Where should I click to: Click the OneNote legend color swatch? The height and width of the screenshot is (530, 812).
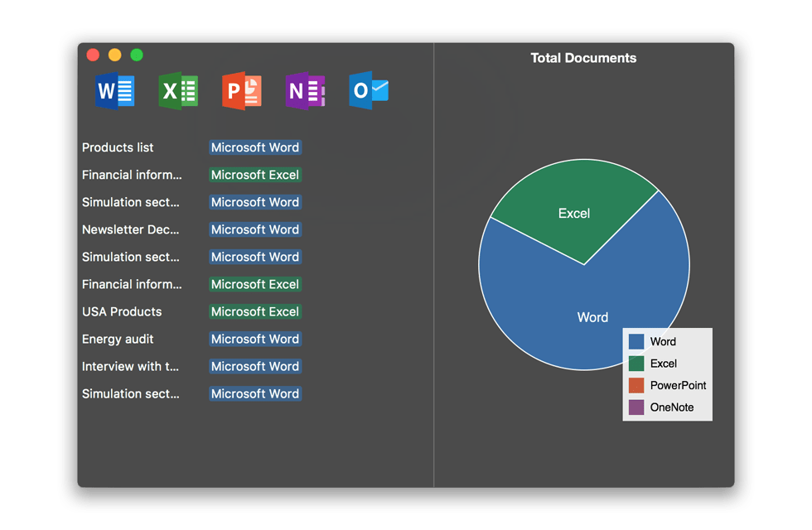[x=636, y=407]
